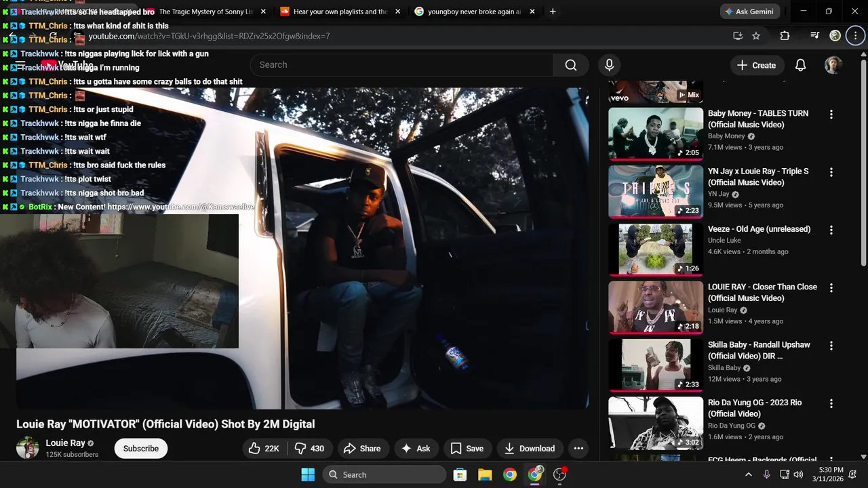Like the video with 22K likes

coord(263,449)
